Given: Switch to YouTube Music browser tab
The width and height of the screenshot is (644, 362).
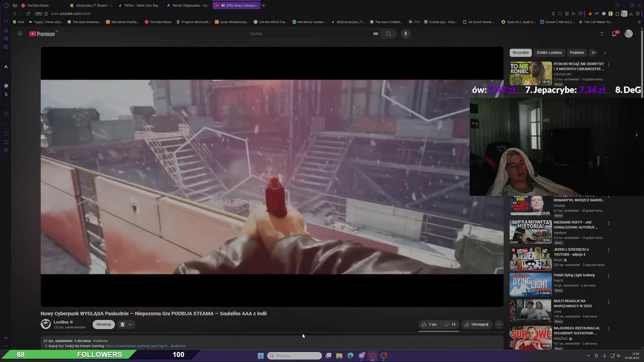Looking at the screenshot, I should click(x=39, y=6).
